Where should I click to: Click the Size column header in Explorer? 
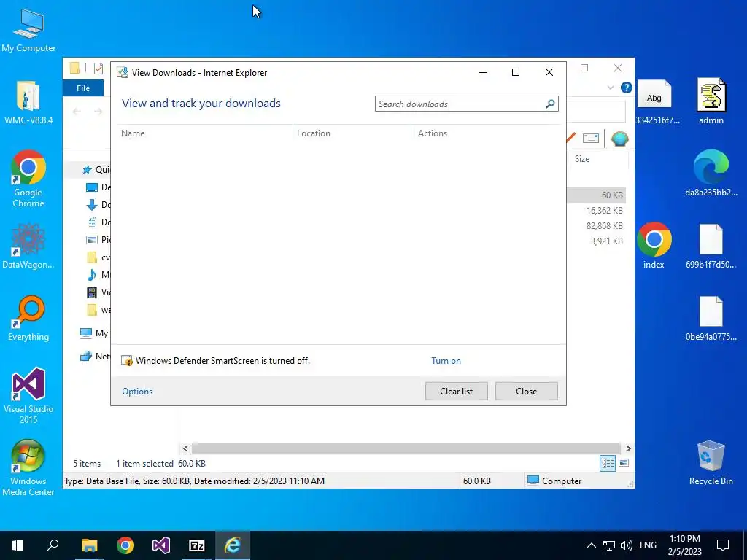[x=598, y=159]
